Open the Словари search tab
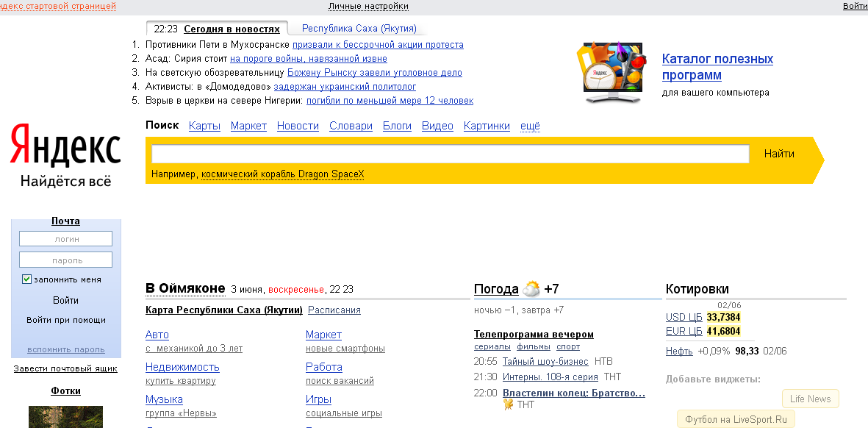Viewport: 868px width, 428px height. (x=351, y=126)
